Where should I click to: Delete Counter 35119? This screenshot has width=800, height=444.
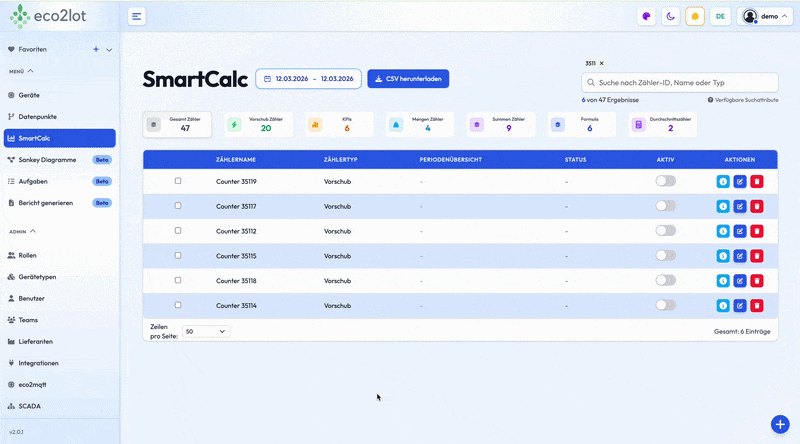pos(757,181)
